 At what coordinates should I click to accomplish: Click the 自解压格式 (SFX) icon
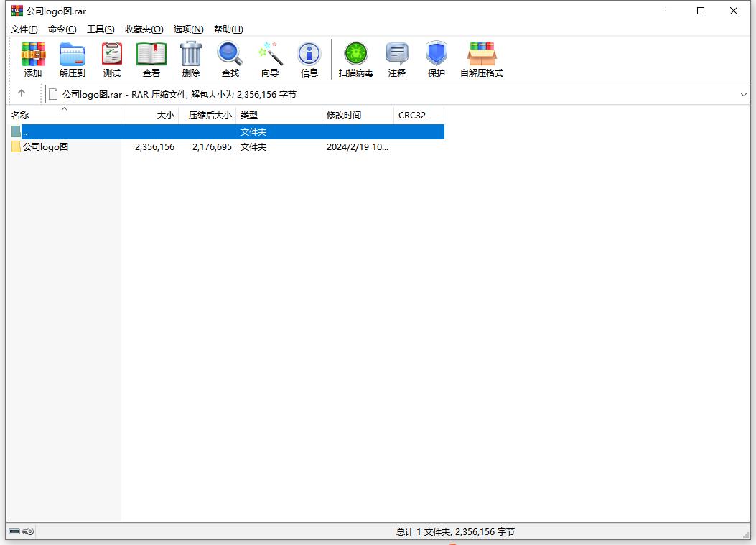point(482,55)
